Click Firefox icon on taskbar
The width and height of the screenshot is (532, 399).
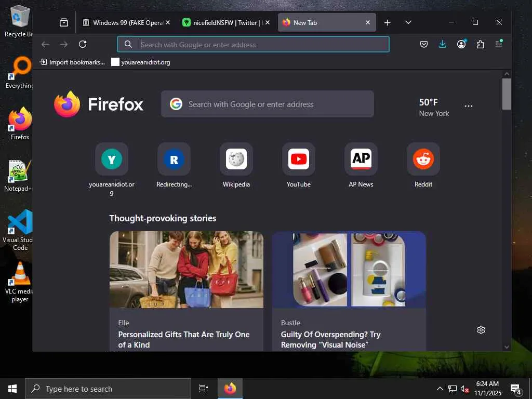(x=230, y=389)
